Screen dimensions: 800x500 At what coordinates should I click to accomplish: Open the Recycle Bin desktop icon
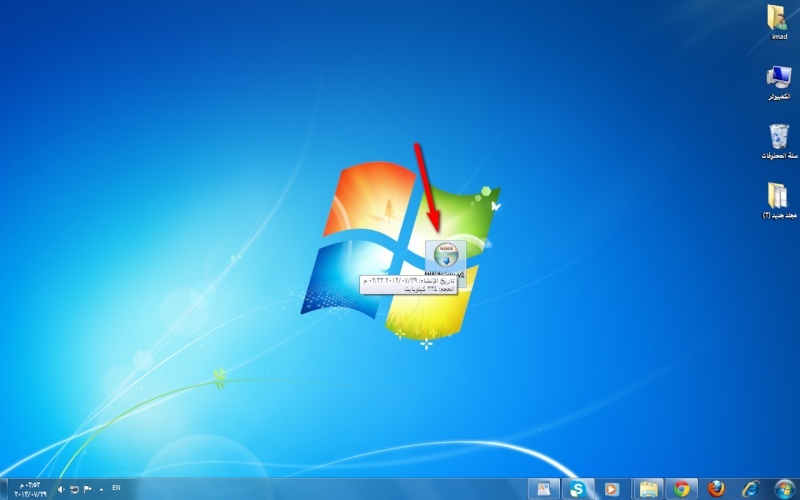coord(779,141)
